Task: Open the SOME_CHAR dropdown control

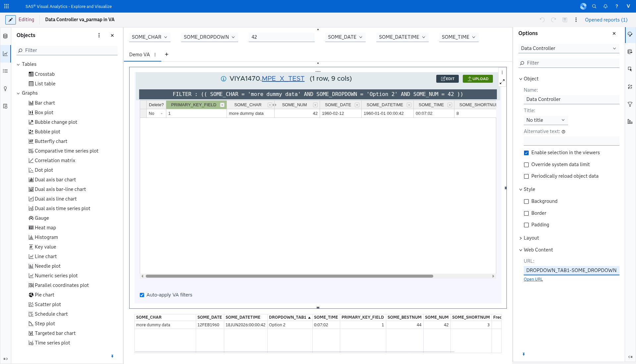Action: (x=150, y=37)
